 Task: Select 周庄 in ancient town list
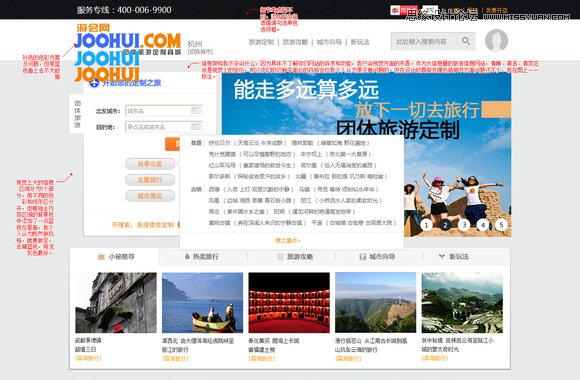pos(214,212)
